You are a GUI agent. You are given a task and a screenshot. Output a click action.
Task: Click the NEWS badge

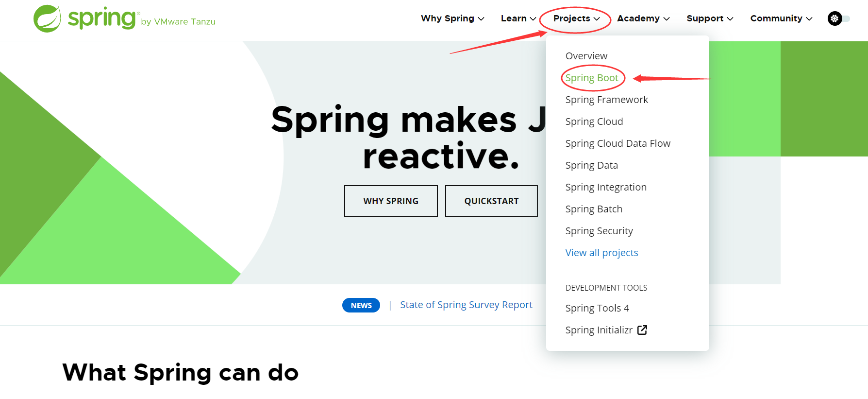361,305
